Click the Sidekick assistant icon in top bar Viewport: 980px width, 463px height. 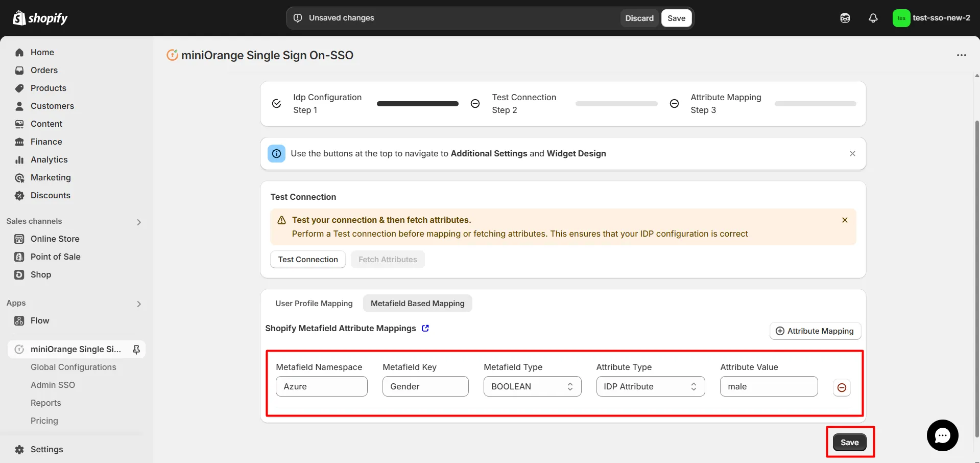pyautogui.click(x=845, y=18)
